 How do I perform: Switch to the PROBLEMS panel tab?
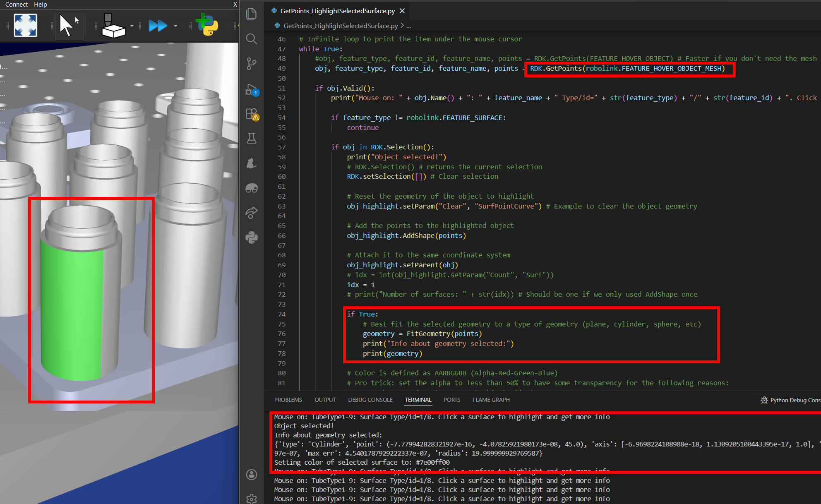pyautogui.click(x=288, y=400)
